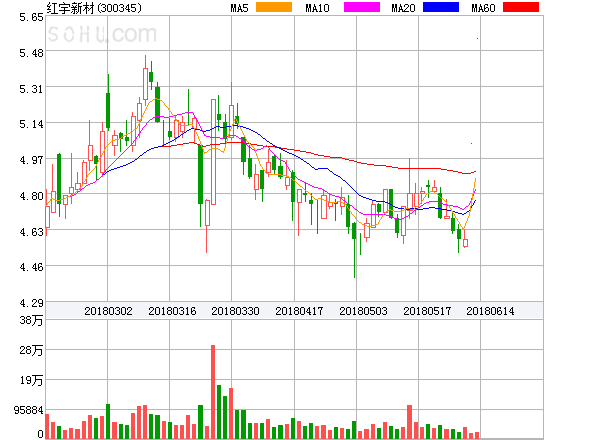Click the 20180503 date label
Viewport: 600px width, 440px height.
363,311
